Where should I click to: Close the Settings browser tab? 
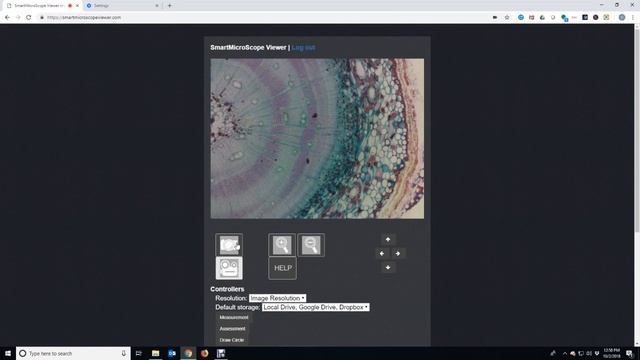pos(157,6)
